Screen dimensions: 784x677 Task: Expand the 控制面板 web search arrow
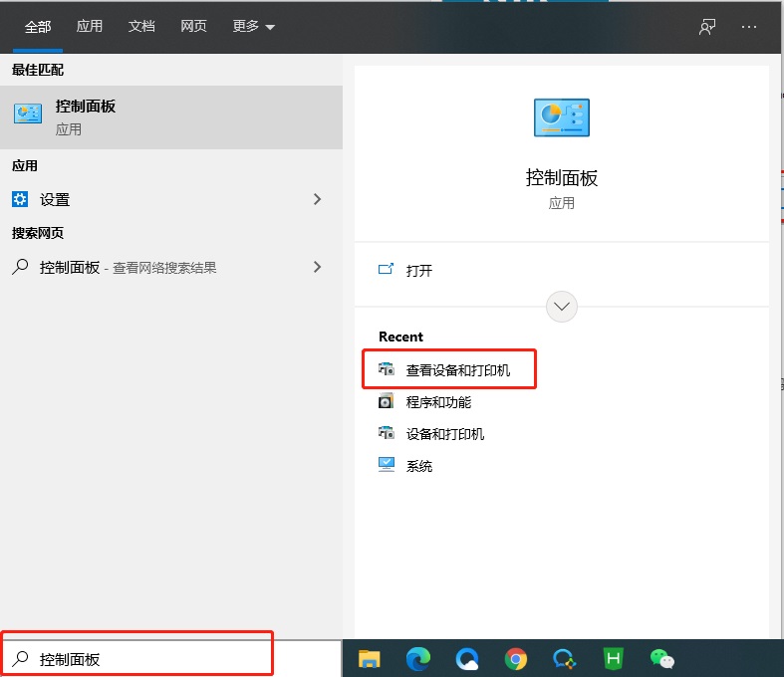(x=317, y=267)
